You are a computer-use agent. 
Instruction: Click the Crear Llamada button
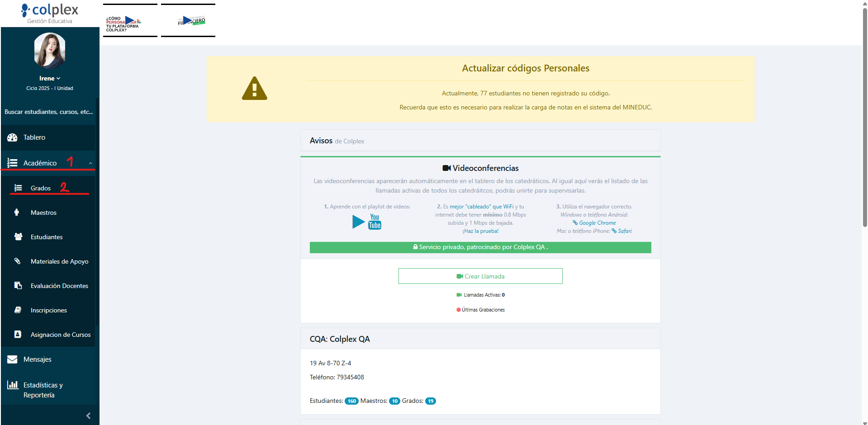480,276
